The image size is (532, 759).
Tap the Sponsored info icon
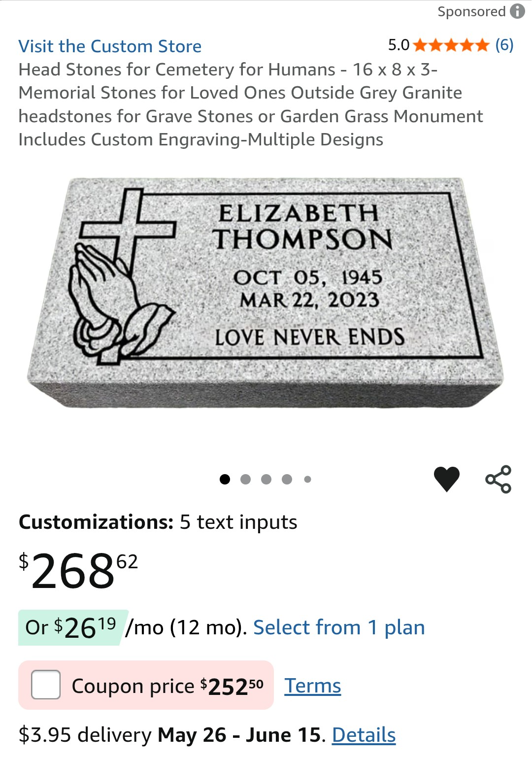(x=517, y=11)
